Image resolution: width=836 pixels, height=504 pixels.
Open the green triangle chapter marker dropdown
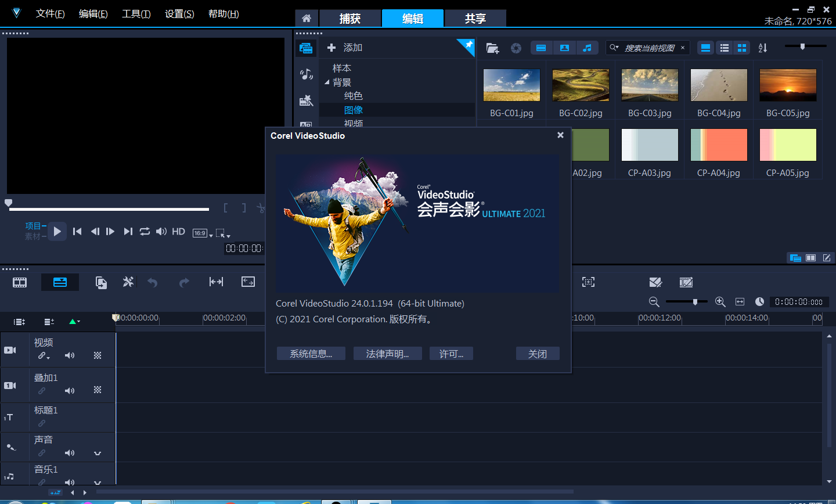coord(74,322)
